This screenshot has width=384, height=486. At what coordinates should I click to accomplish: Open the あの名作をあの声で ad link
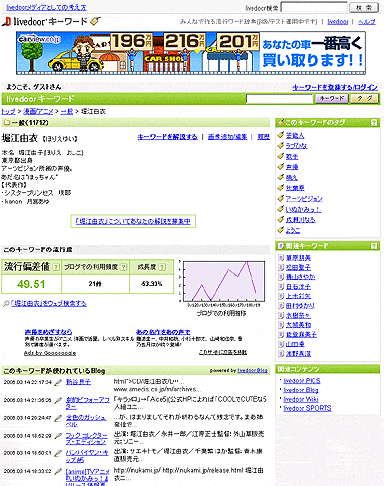coord(163,332)
